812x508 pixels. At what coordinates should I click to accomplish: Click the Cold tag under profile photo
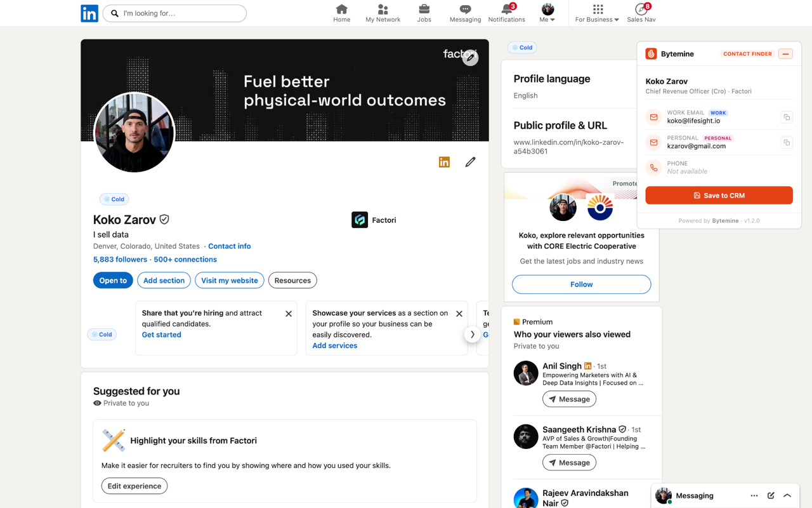click(114, 199)
